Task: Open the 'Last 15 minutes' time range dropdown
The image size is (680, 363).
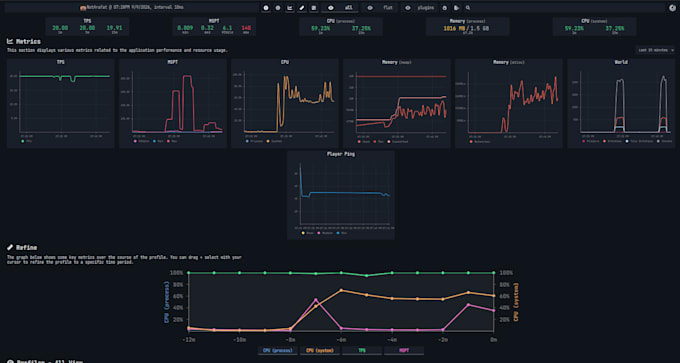Action: click(655, 50)
